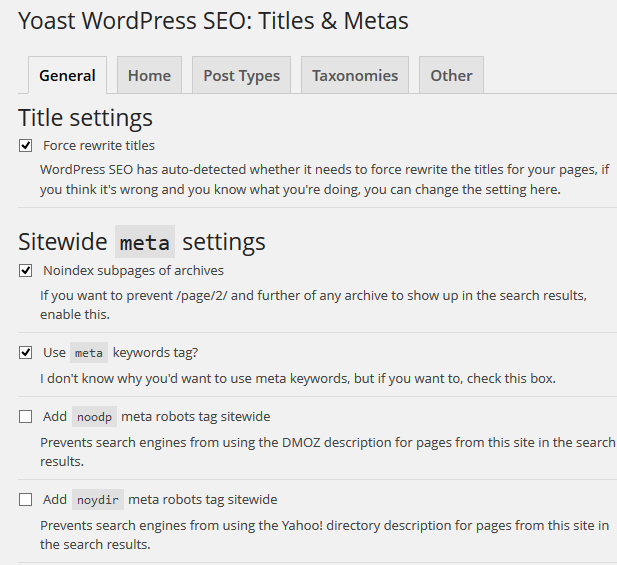Enable the Add noodp meta robots checkbox
Image resolution: width=617 pixels, height=565 pixels.
pos(26,417)
